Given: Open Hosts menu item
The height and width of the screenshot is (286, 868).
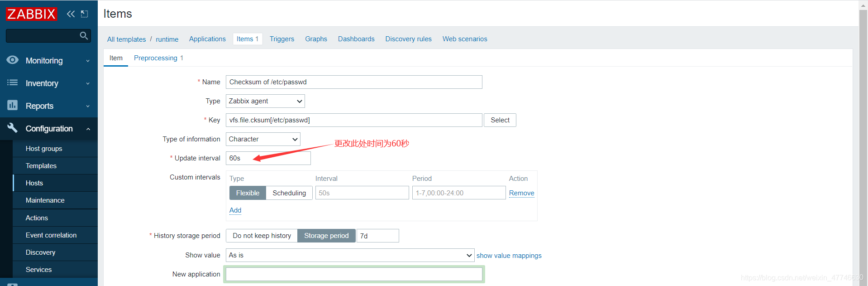Looking at the screenshot, I should [x=55, y=183].
